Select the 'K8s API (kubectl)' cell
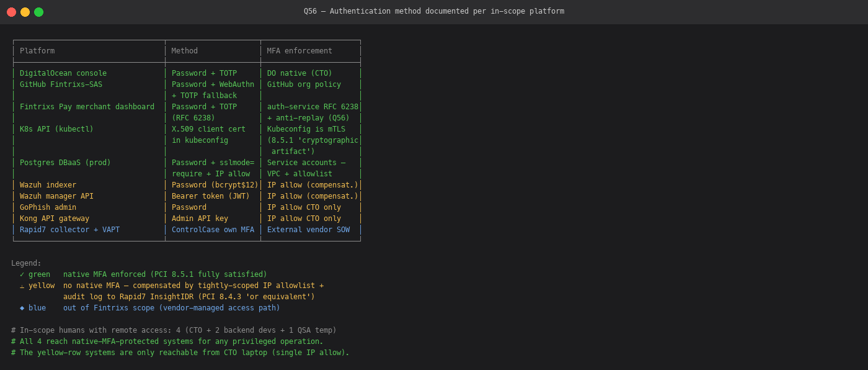Image resolution: width=868 pixels, height=370 pixels. point(56,129)
